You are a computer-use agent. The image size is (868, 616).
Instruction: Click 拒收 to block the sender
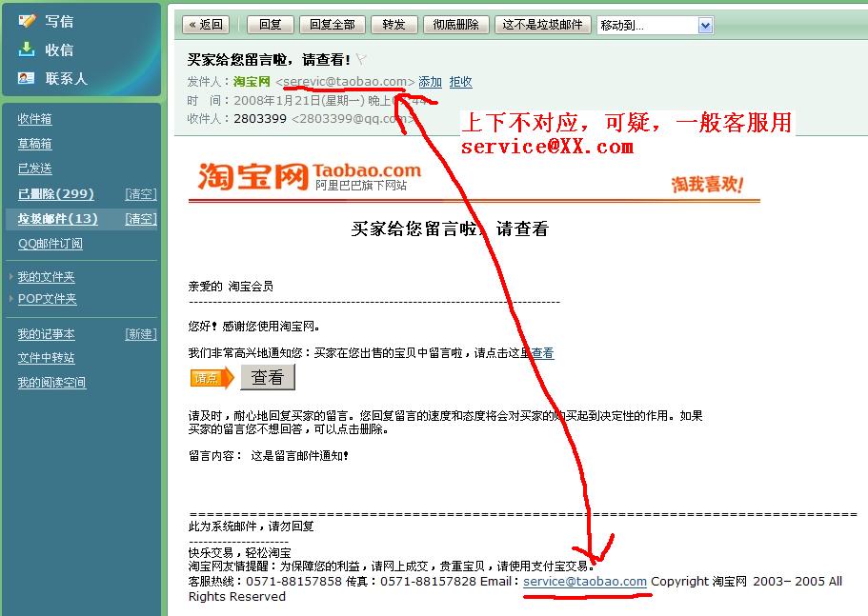pos(460,82)
